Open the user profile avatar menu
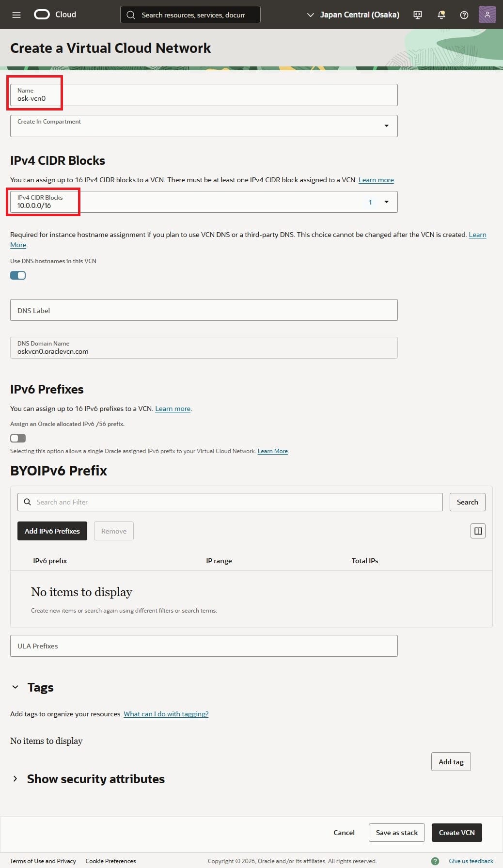 (x=487, y=15)
